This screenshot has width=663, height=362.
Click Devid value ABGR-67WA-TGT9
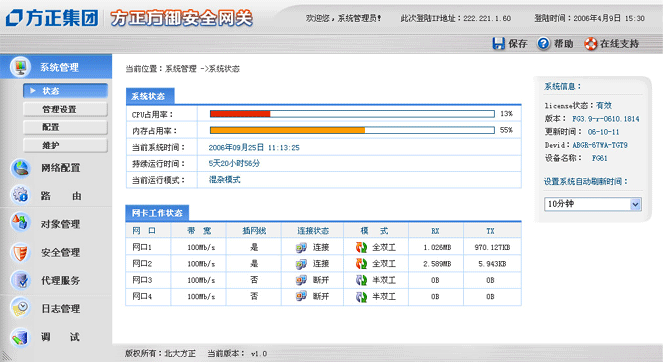(600, 145)
